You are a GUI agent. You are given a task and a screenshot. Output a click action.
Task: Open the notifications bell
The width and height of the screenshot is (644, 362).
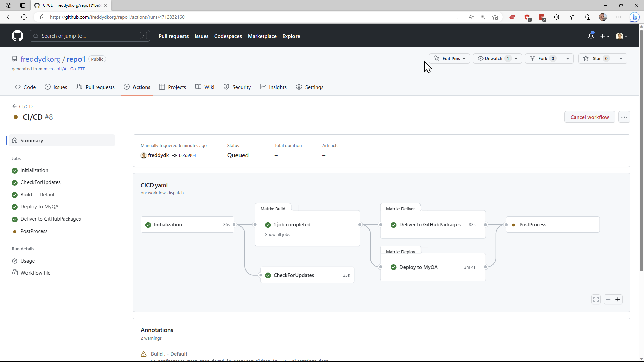pos(591,36)
